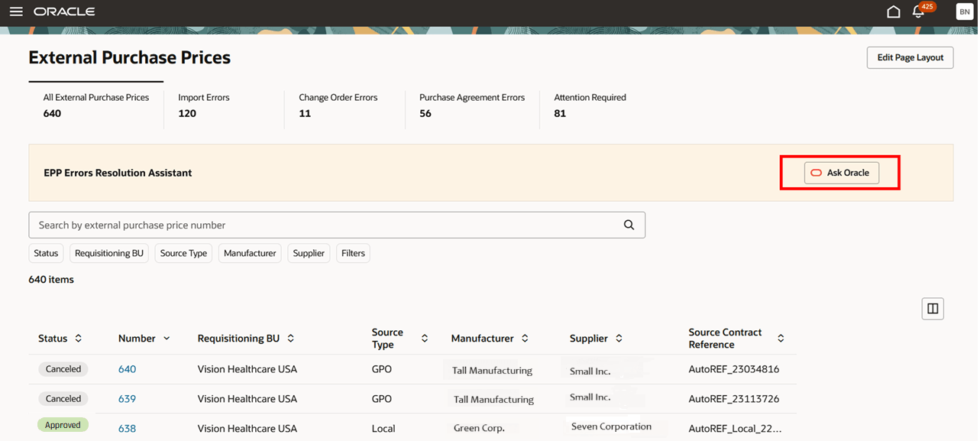Click the Oracle logo in the header
Viewport: 980px width, 441px height.
(63, 11)
